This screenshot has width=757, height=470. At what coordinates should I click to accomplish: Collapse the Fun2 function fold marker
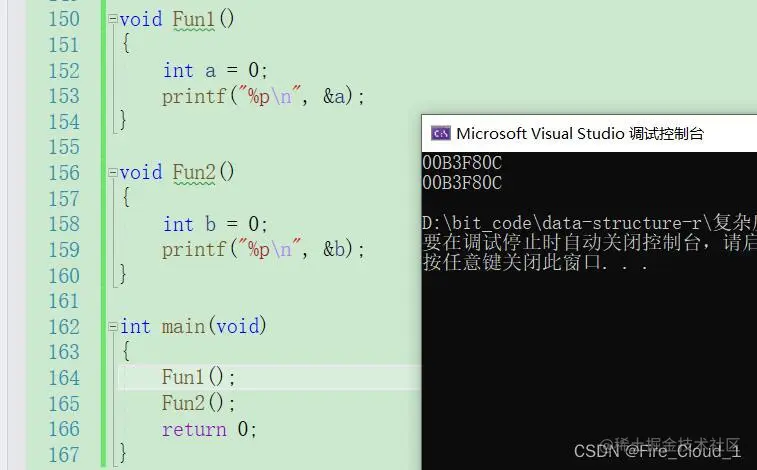[x=112, y=173]
